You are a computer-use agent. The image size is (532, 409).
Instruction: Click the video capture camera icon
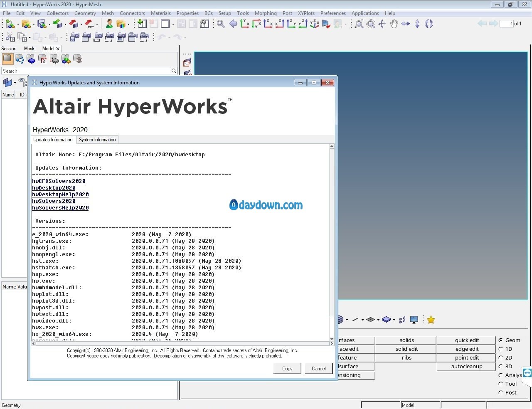coord(132,37)
